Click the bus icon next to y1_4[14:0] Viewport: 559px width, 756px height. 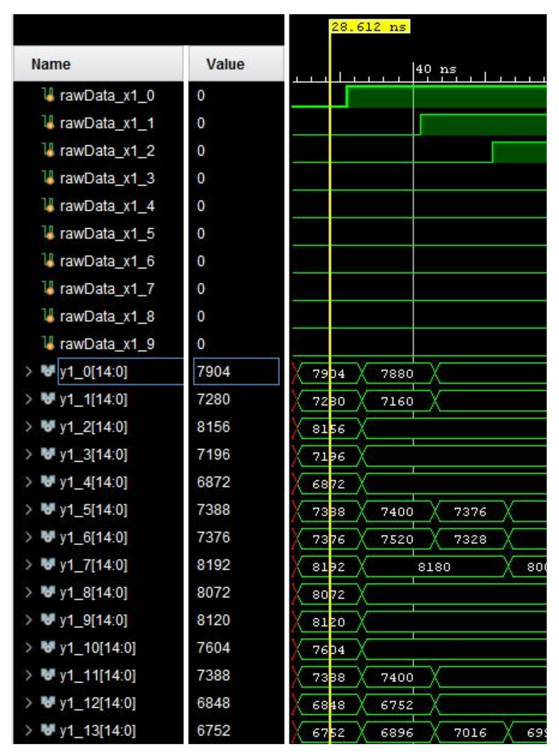pos(48,482)
